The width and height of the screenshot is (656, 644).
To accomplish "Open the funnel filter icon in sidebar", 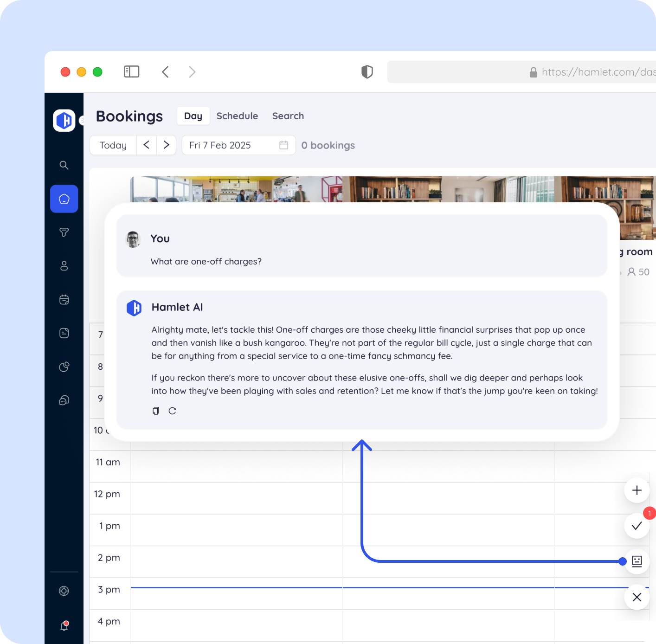I will click(64, 232).
